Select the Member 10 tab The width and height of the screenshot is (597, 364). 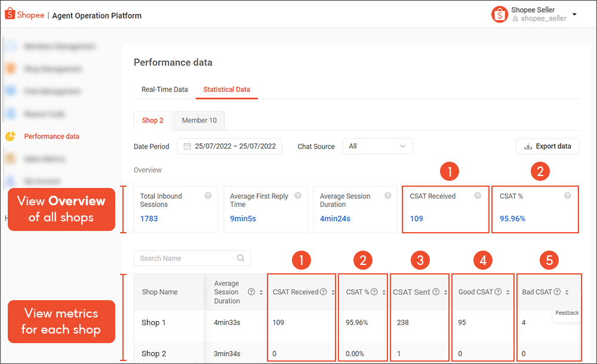[199, 120]
